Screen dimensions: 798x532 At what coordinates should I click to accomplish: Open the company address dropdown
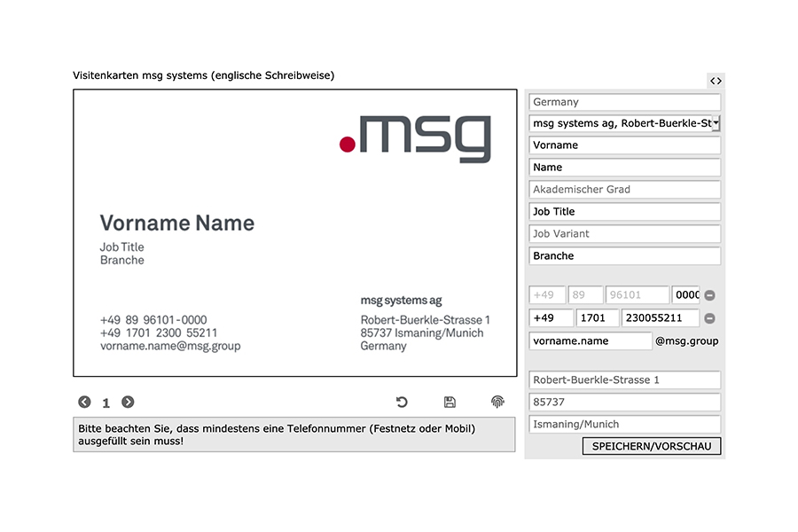[x=716, y=123]
